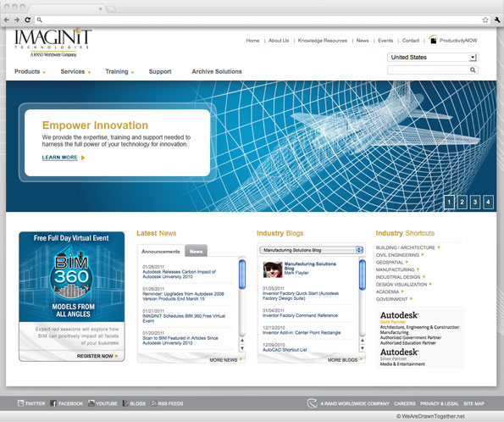Open Design Visualization industry shortcut
This screenshot has height=422, width=504.
click(402, 285)
